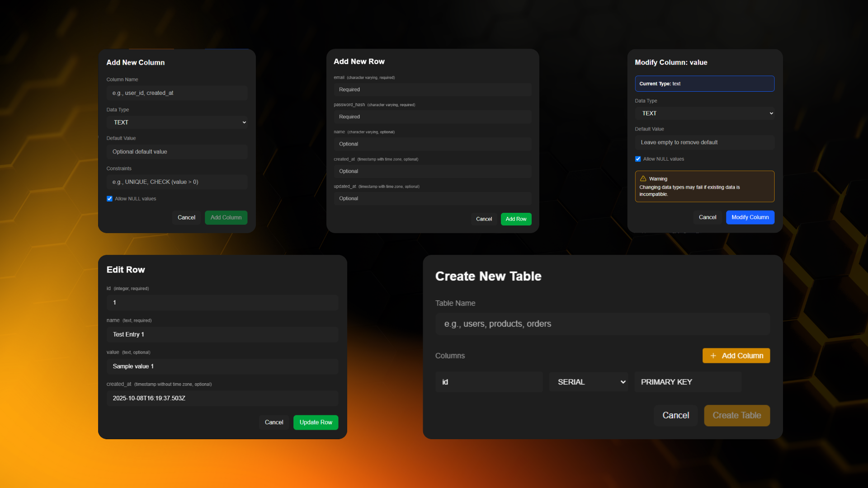Click the PRIMARY KEY constraint field
Image resolution: width=868 pixels, height=488 pixels.
coord(688,382)
